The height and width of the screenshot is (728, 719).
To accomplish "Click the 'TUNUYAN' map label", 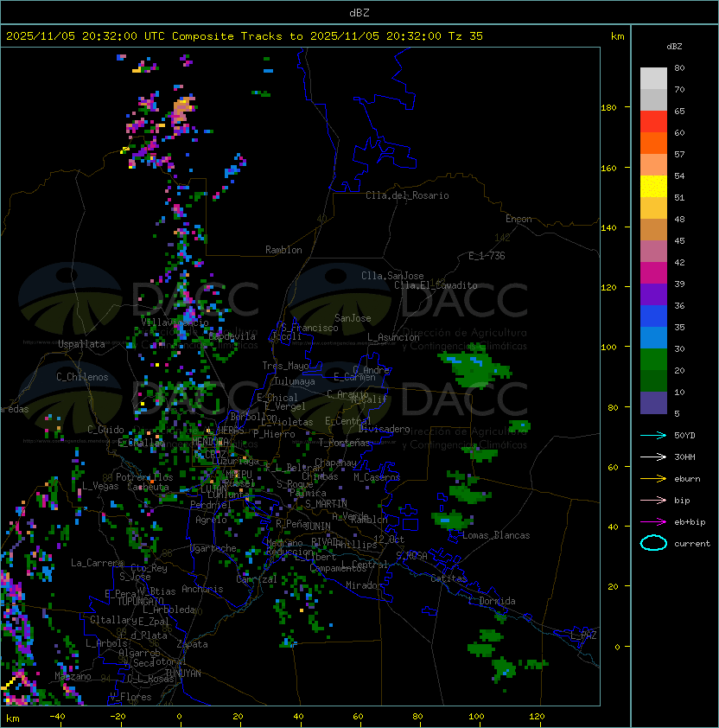I will tap(183, 674).
